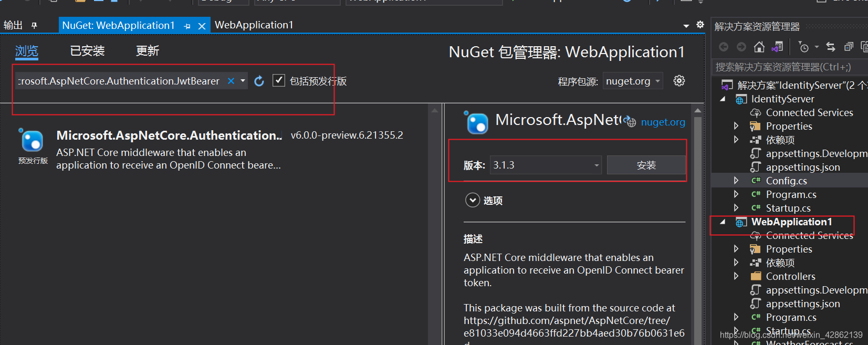Expand the 选项 section
Viewport: 868px width, 345px height.
click(x=473, y=200)
